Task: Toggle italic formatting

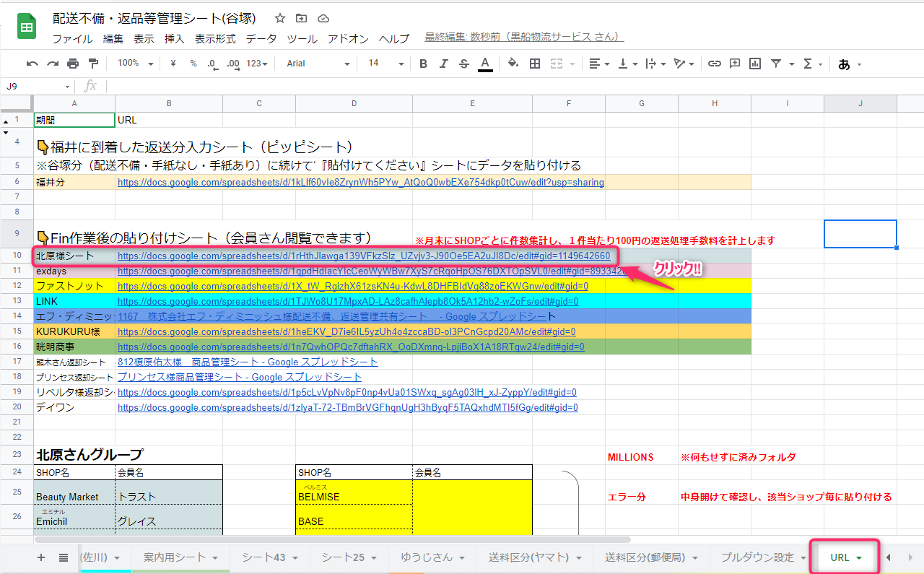Action: (x=444, y=64)
